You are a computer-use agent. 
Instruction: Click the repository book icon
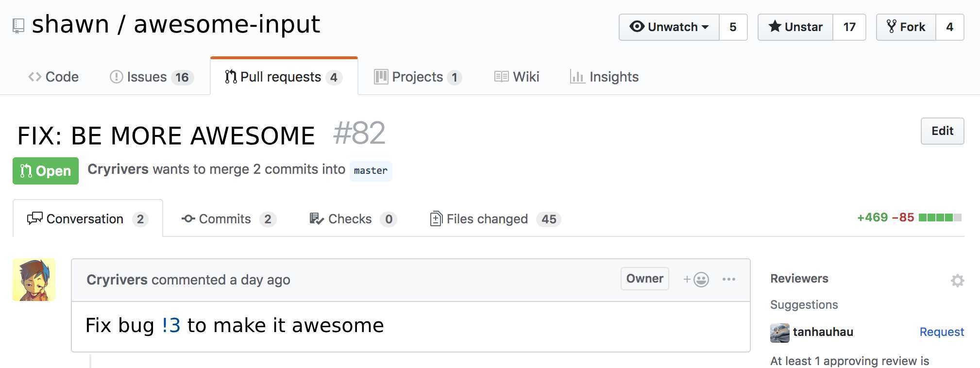click(18, 26)
